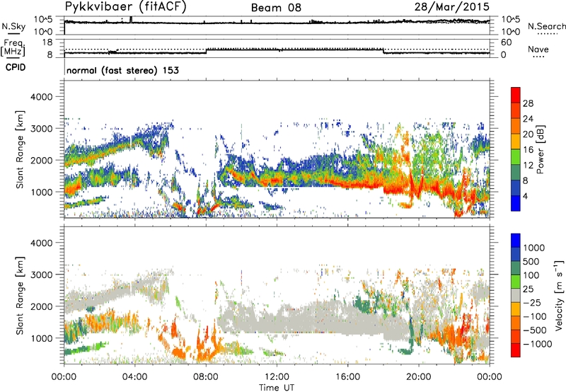This screenshot has width=566, height=392.
Task: Click the '12:00' time axis tick label
Action: pos(277,377)
